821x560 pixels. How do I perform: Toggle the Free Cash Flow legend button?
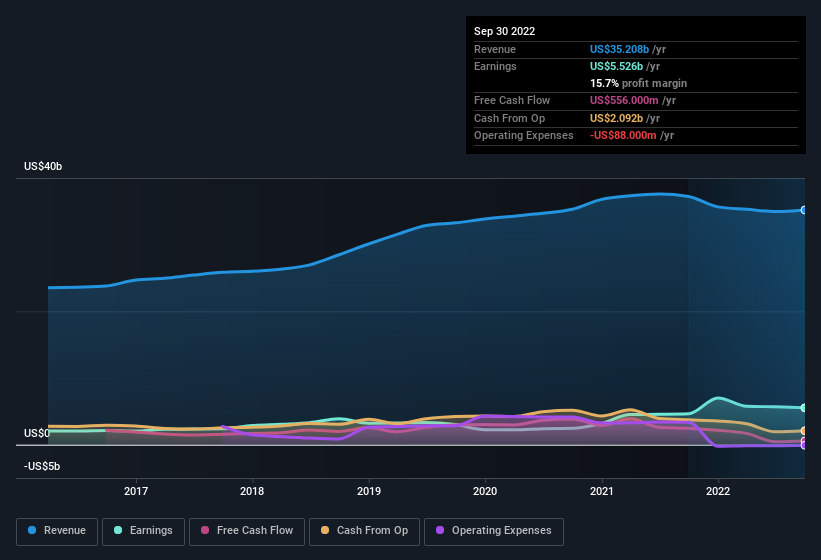(x=247, y=531)
